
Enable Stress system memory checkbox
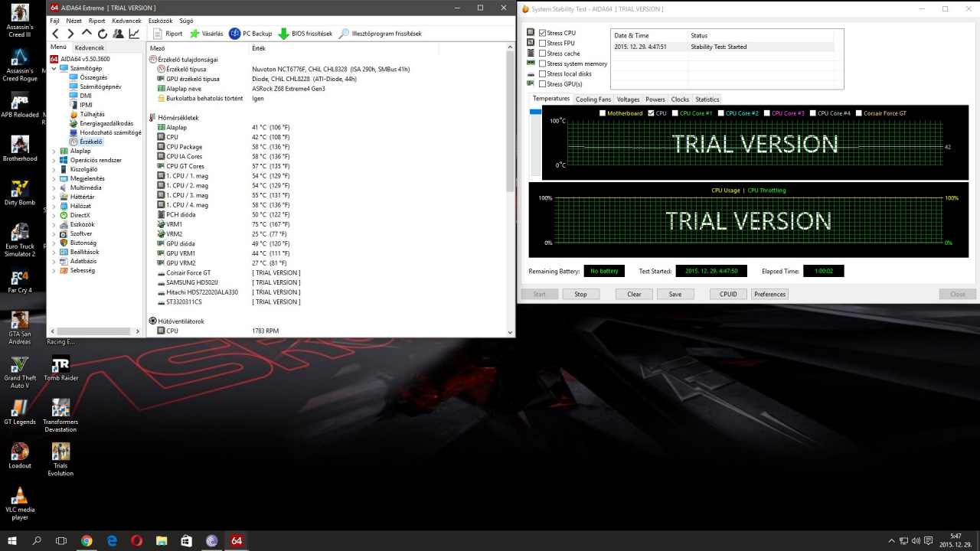click(x=543, y=64)
